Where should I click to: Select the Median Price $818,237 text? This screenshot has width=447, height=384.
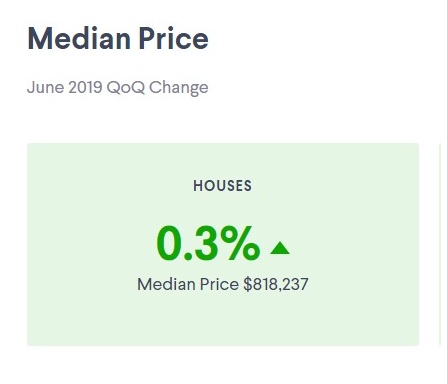223,284
